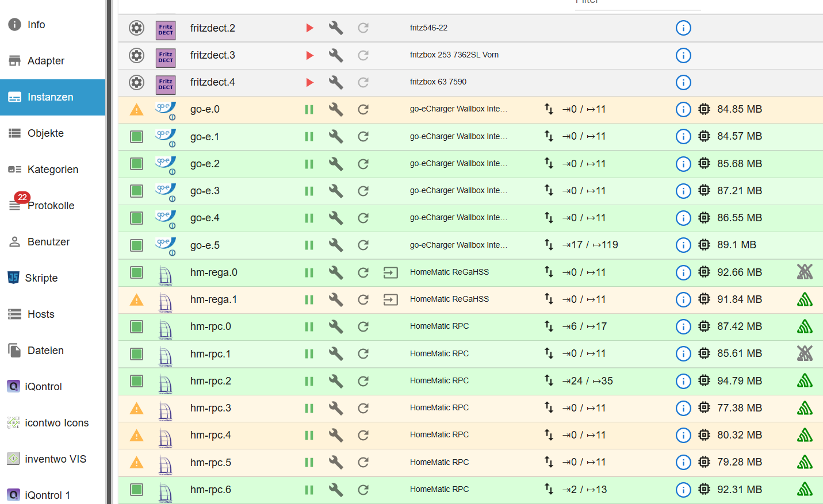
Task: Open hm-rega.0 web link icon
Action: 391,272
